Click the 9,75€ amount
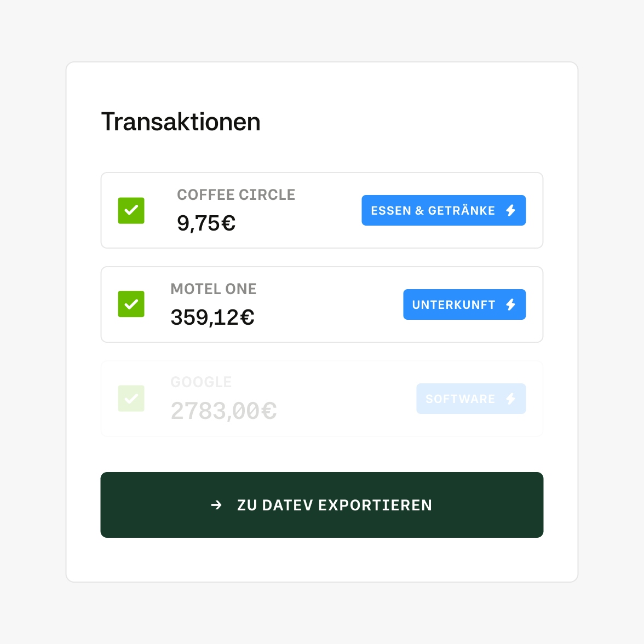Viewport: 644px width, 644px height. (206, 223)
